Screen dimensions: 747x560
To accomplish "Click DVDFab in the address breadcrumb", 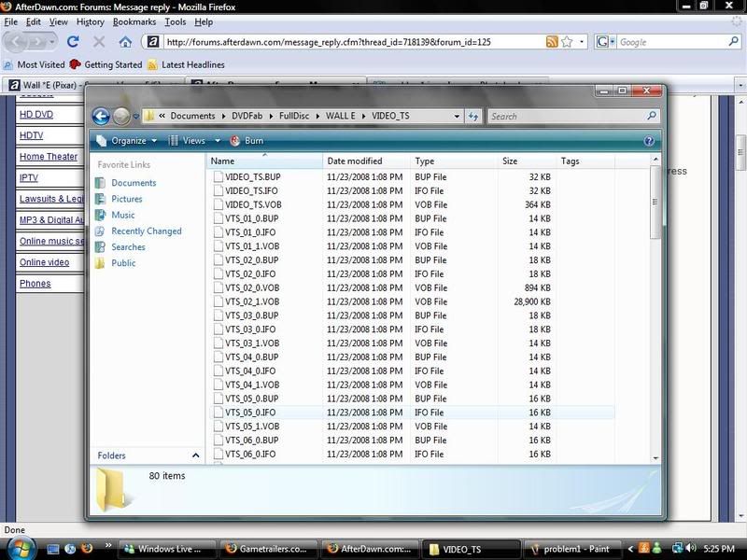I will point(247,116).
